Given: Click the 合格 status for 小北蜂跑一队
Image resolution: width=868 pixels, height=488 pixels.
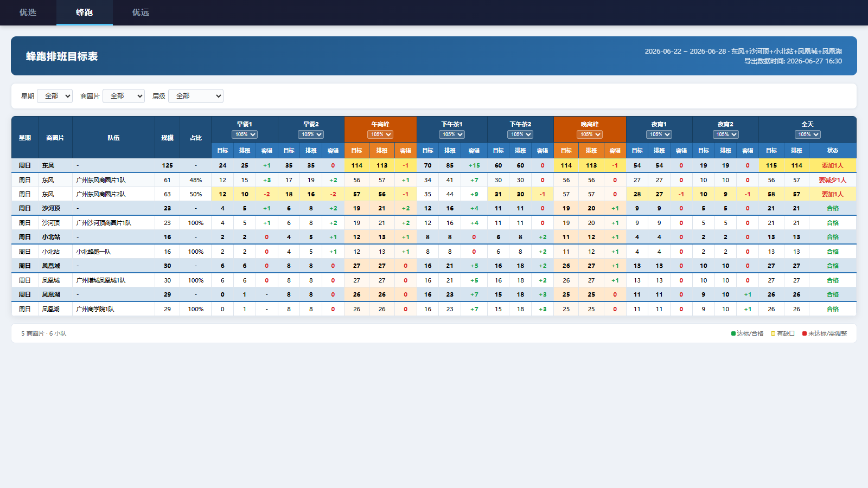Looking at the screenshot, I should click(833, 252).
